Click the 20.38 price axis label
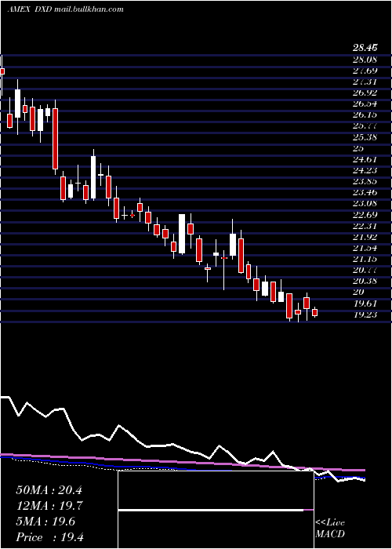Viewport: 392px width, 549px height. click(365, 281)
